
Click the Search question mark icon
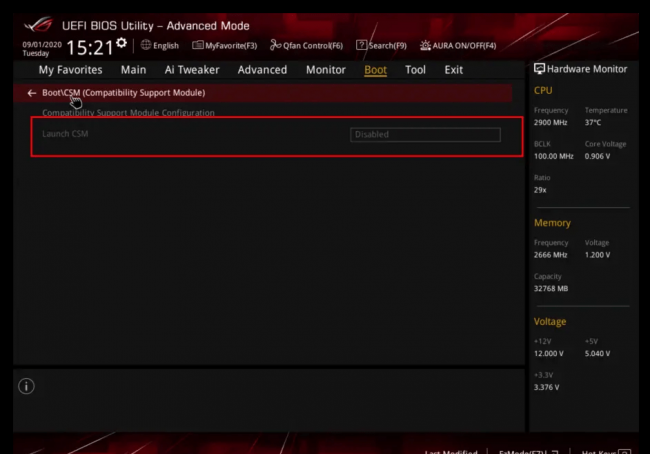[361, 45]
